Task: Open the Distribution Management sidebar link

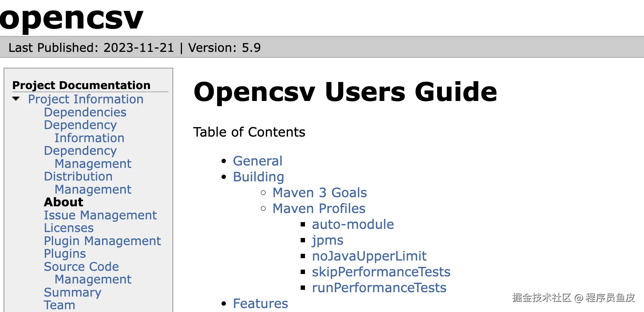Action: point(88,183)
